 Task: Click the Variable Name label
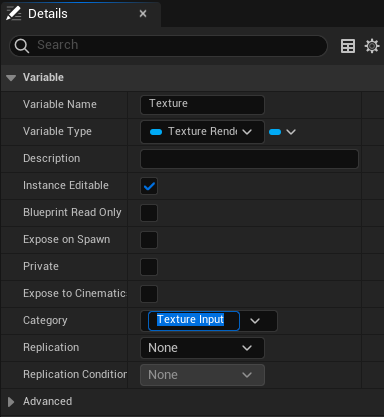[x=60, y=104]
